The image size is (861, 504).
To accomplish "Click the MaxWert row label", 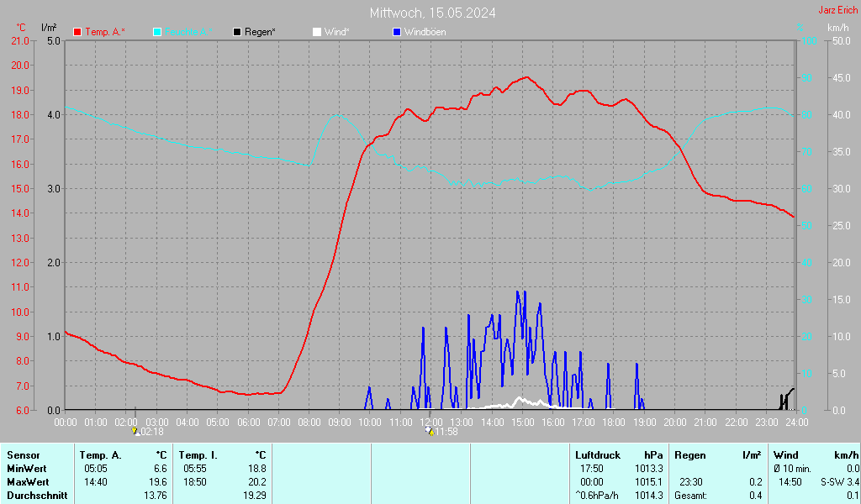I will pyautogui.click(x=26, y=482).
